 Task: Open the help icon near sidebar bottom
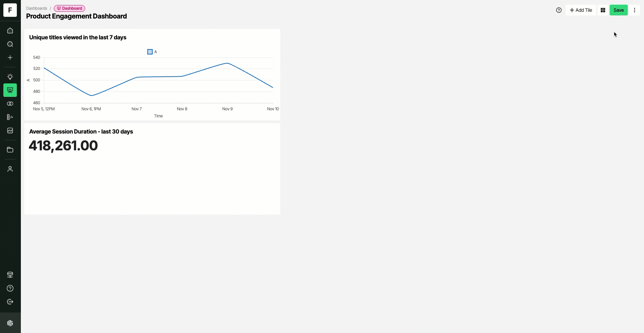(x=10, y=288)
